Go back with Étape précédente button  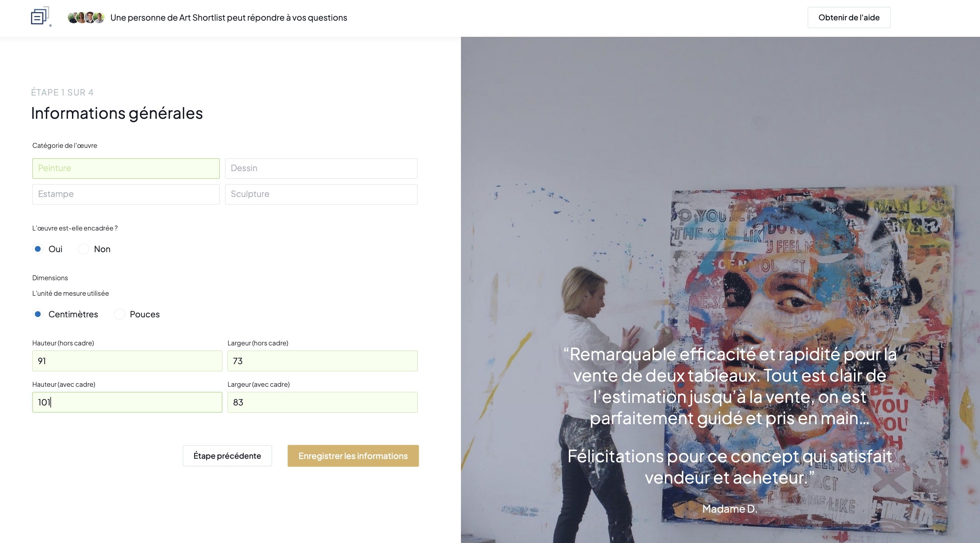[x=227, y=456]
